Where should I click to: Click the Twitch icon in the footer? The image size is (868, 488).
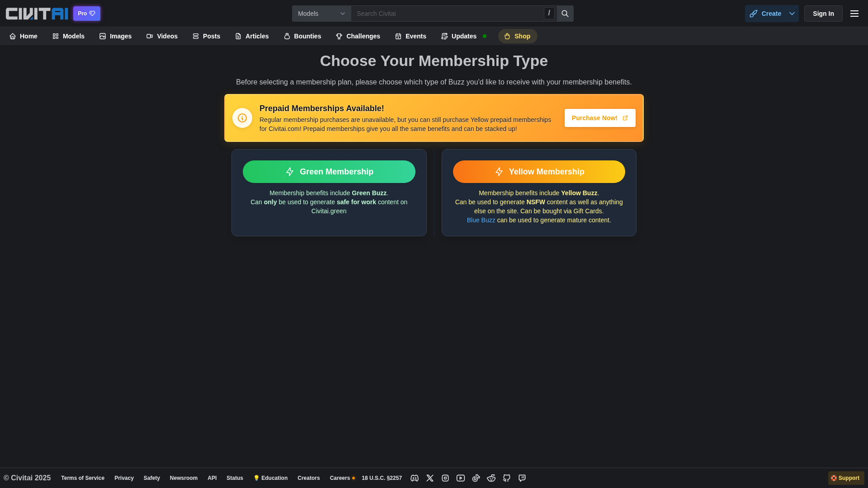pyautogui.click(x=522, y=478)
